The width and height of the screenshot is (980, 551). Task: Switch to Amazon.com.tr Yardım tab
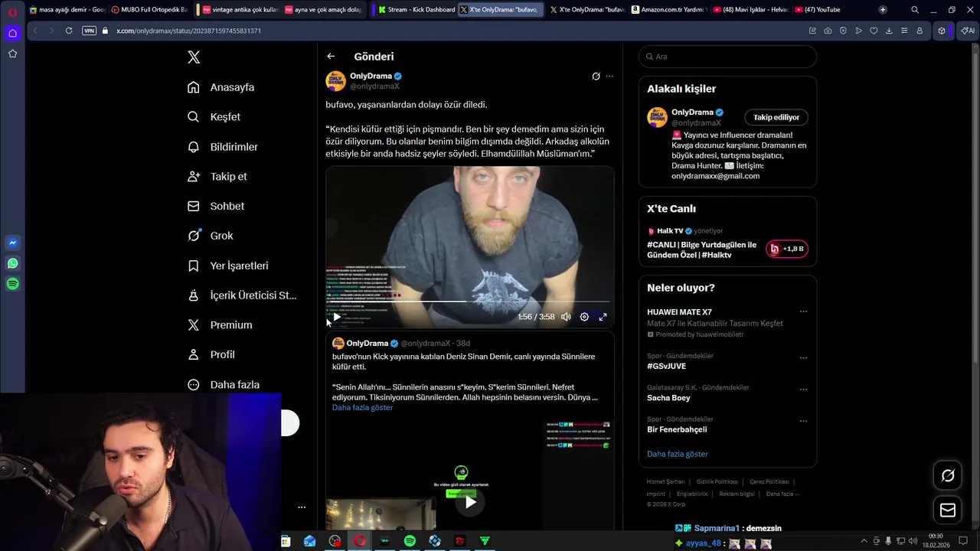[668, 10]
